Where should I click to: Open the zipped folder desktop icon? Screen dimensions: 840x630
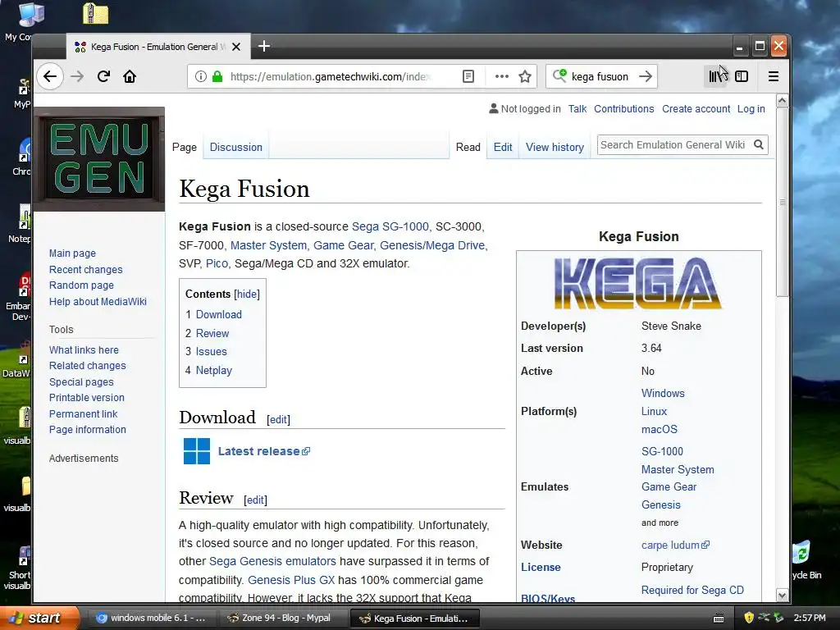tap(95, 13)
